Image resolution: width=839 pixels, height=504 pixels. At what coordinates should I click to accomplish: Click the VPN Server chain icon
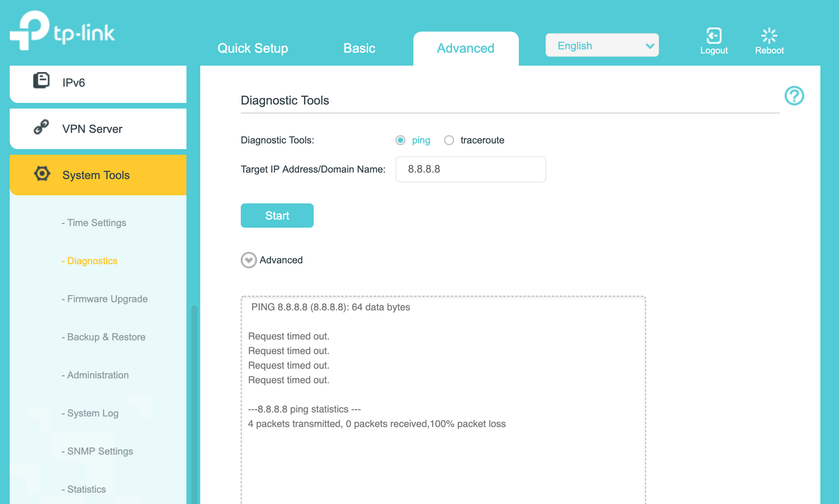[x=41, y=127]
